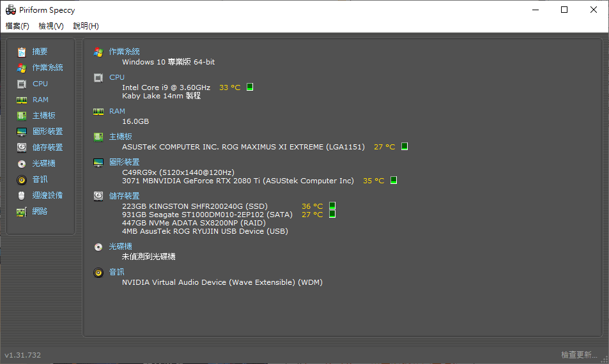This screenshot has width=609, height=364.
Task: Click green temperature indicator next to CPU 33 °C
Action: pyautogui.click(x=250, y=87)
